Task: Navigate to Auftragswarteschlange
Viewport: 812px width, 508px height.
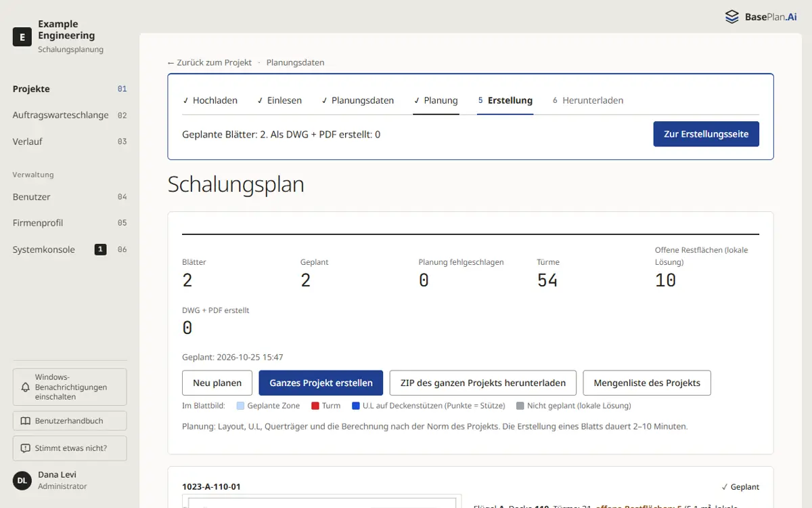Action: [70, 115]
